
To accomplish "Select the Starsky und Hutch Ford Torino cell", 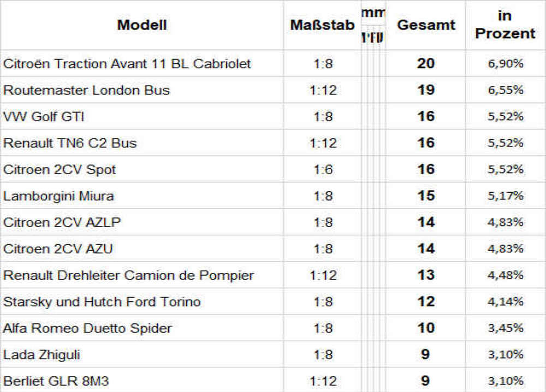I will [102, 301].
